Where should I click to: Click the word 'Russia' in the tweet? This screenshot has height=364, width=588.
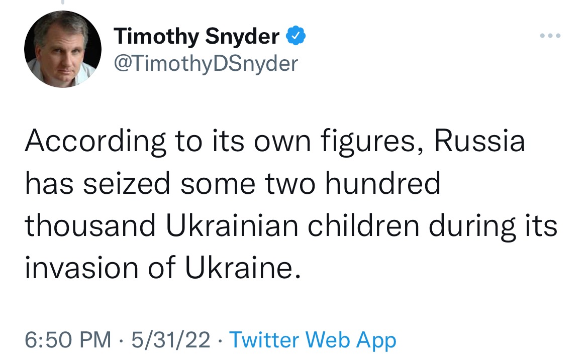(479, 141)
